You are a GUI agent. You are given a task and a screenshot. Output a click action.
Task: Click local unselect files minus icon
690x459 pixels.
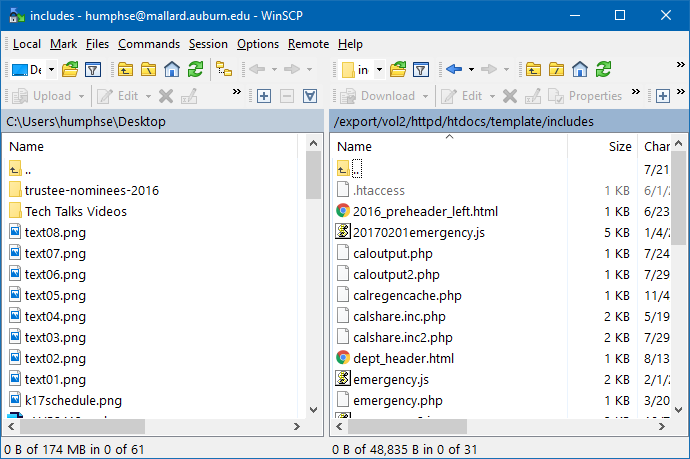tap(287, 96)
